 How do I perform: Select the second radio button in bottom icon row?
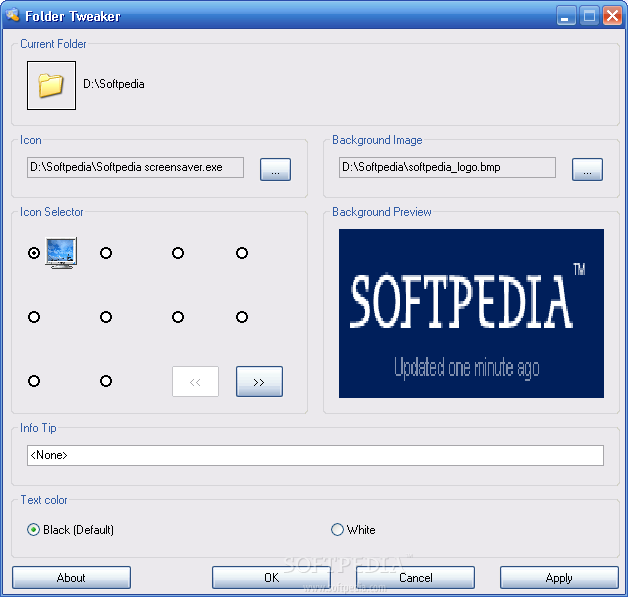[106, 381]
